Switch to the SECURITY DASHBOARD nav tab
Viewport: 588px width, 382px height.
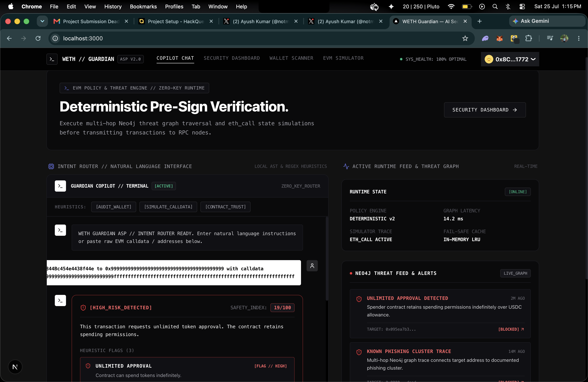pyautogui.click(x=232, y=58)
